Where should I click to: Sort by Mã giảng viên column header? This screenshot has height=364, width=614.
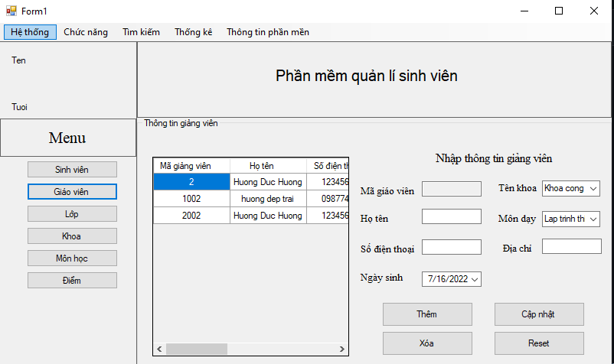[191, 166]
